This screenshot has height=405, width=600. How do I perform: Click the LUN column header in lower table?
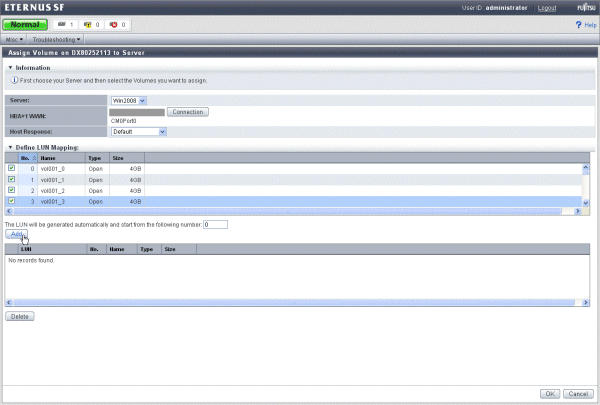(x=52, y=249)
